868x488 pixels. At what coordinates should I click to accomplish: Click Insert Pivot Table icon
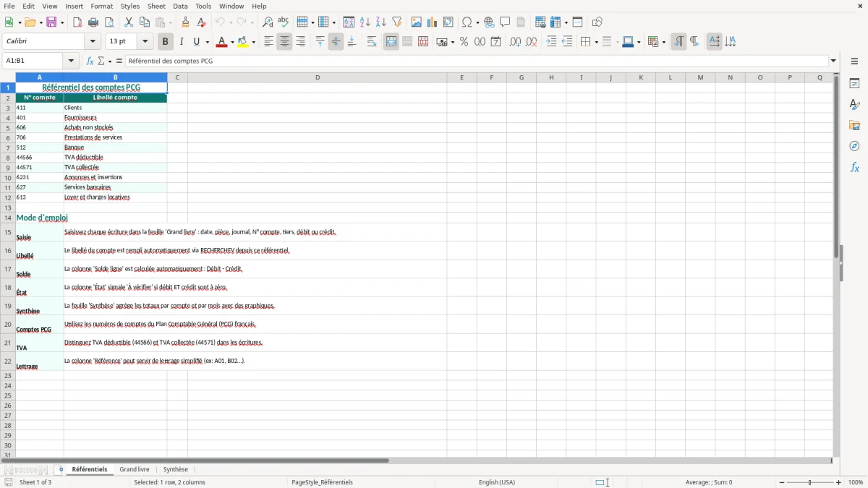coord(448,22)
